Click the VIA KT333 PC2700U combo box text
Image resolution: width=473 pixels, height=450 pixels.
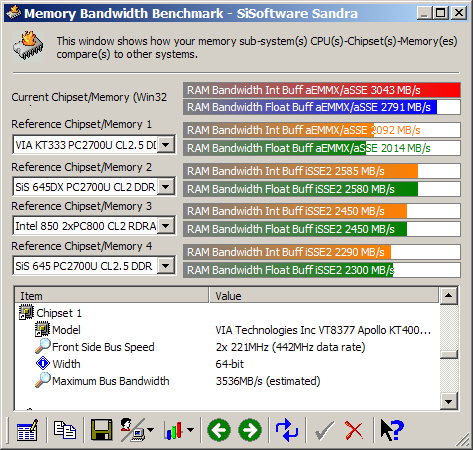pos(86,145)
